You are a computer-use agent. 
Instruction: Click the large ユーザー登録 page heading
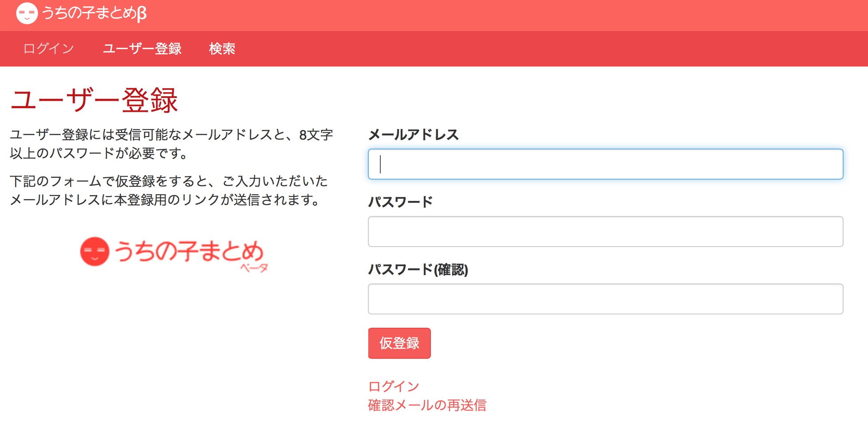(94, 100)
